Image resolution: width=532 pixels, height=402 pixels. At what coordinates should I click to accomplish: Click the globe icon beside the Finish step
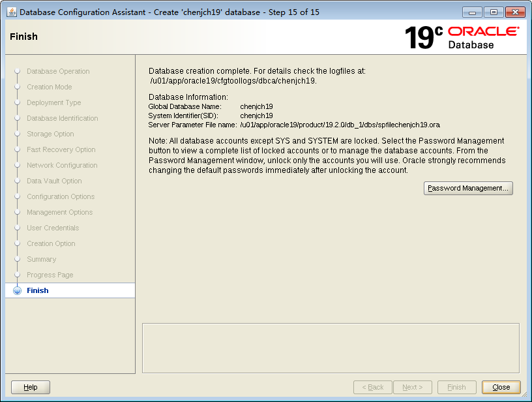tap(17, 290)
